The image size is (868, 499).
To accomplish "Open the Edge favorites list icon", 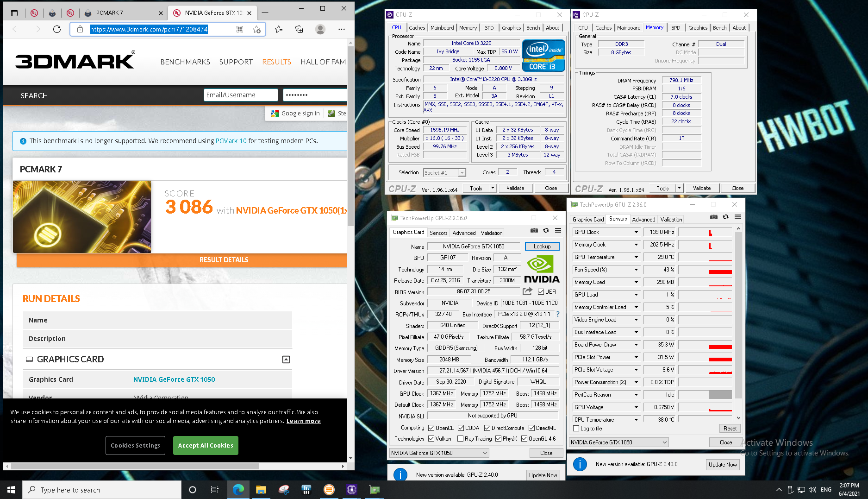I will [x=279, y=29].
